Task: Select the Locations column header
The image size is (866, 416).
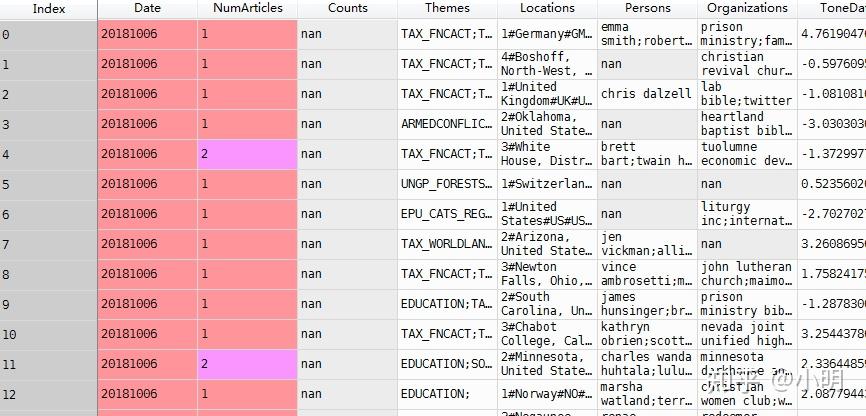Action: click(547, 8)
